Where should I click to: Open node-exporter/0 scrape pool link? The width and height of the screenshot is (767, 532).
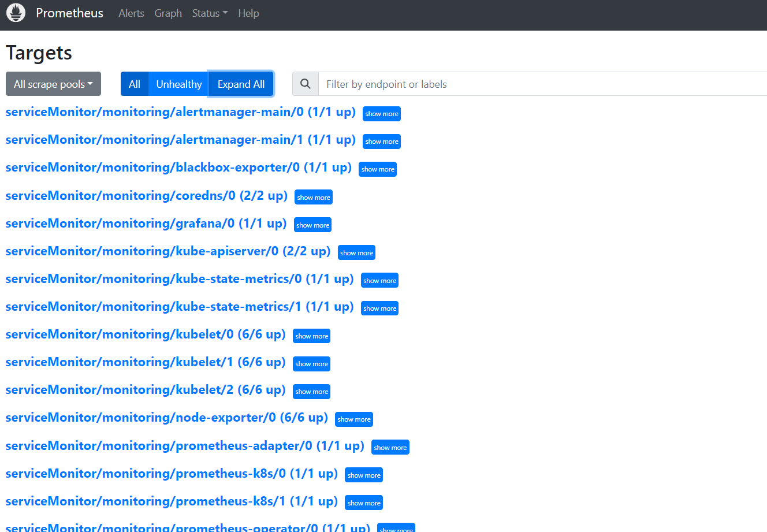coord(167,418)
